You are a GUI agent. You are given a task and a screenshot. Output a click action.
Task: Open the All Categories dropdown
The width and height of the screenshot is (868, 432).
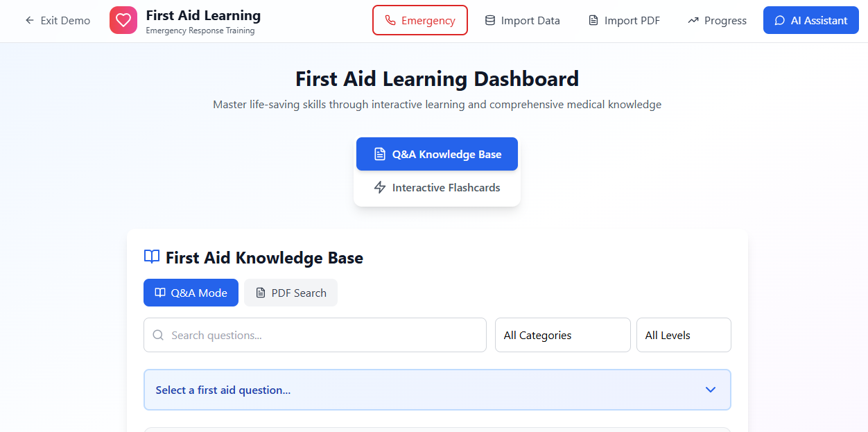tap(563, 335)
